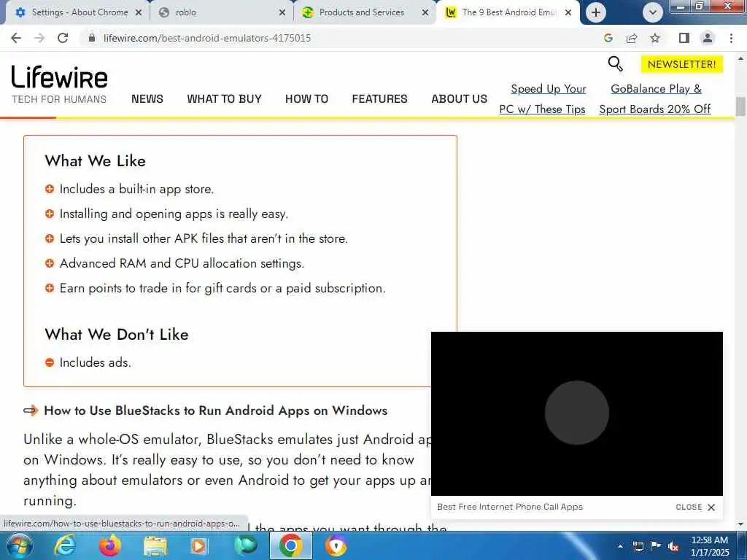Click text "Installing and opening apps is really easy."
The height and width of the screenshot is (560, 747).
tap(174, 214)
